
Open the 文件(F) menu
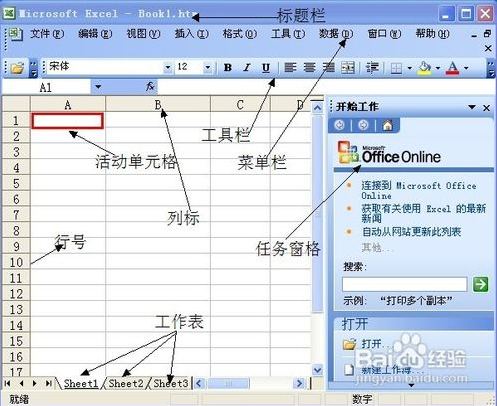pos(47,34)
